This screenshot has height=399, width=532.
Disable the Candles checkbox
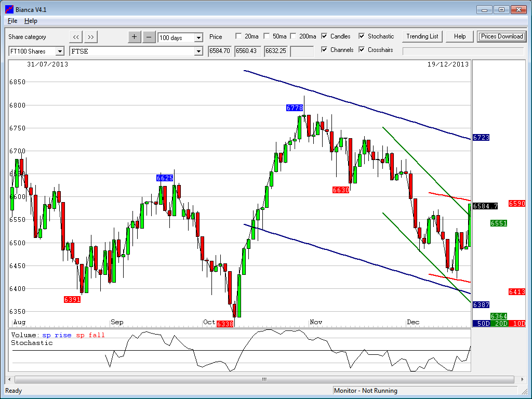(x=324, y=36)
